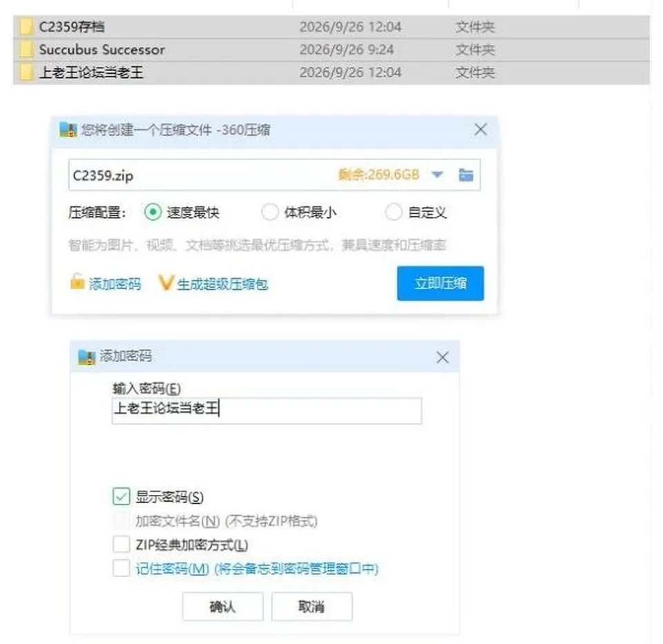The image size is (663, 644).
Task: Select the 体积最小 radio option
Action: point(270,212)
